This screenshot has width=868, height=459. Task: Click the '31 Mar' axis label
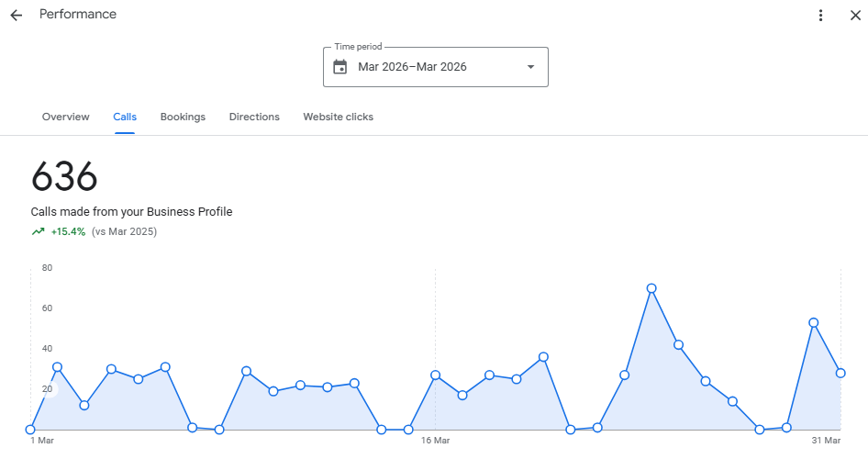coord(826,441)
